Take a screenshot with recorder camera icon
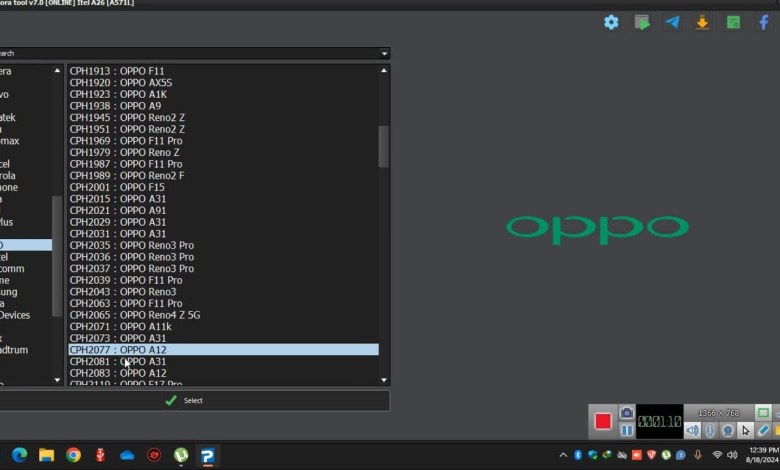 [627, 413]
